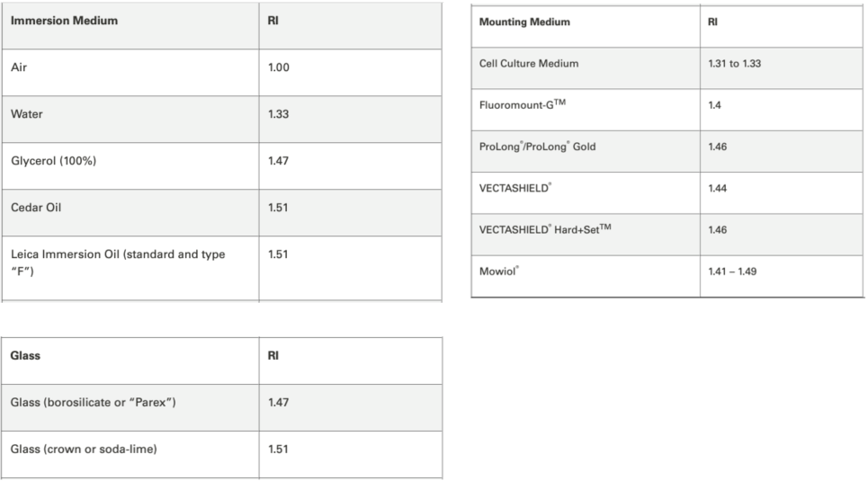Click the Glass table header
Image resolution: width=868 pixels, height=481 pixels.
[x=25, y=355]
